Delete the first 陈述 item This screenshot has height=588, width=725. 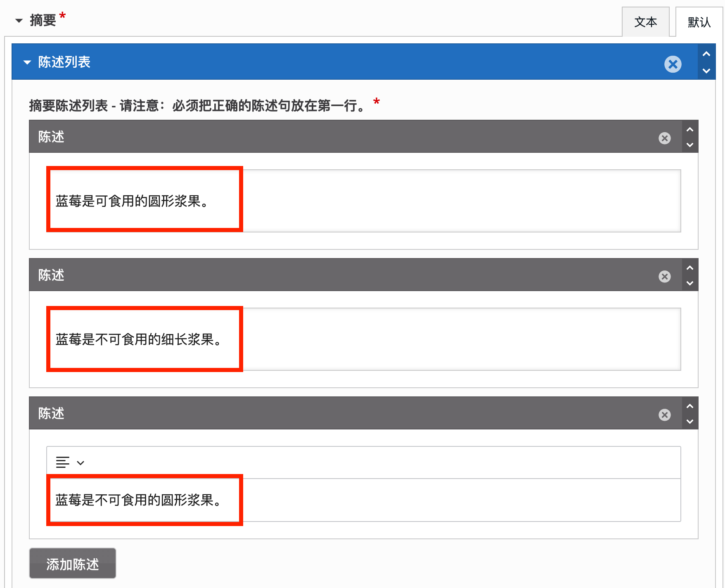point(664,138)
